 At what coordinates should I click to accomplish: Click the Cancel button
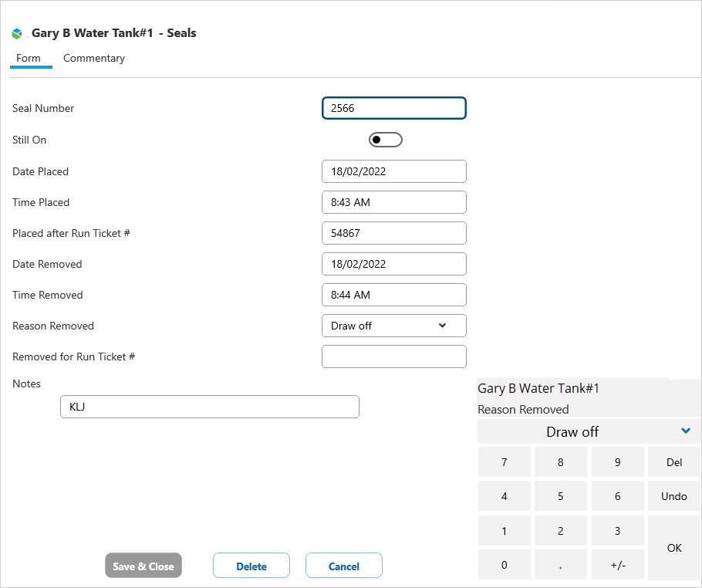[343, 566]
